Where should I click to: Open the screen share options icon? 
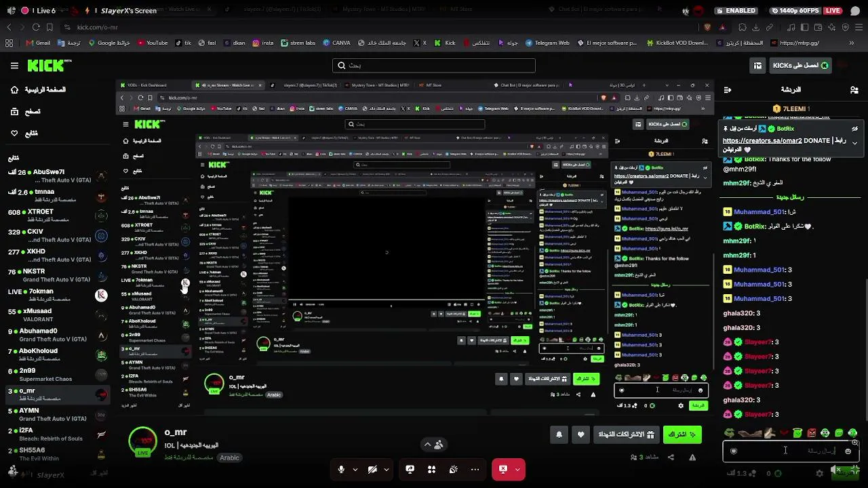point(410,469)
